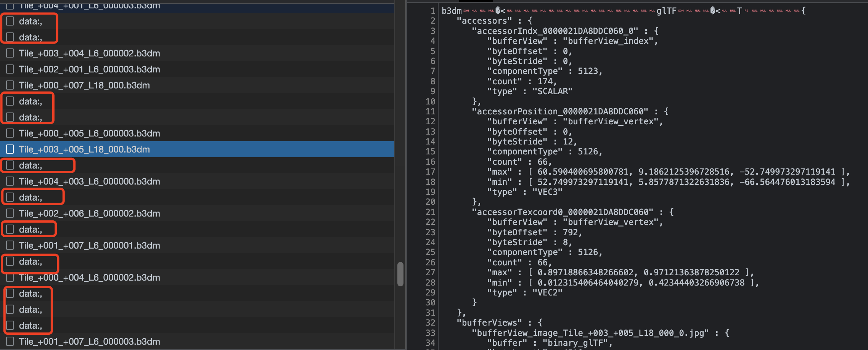Screen dimensions: 868x350
Task: Click the file icon beside Tile_+002_+006_L6_000002.b3dm
Action: (x=10, y=213)
